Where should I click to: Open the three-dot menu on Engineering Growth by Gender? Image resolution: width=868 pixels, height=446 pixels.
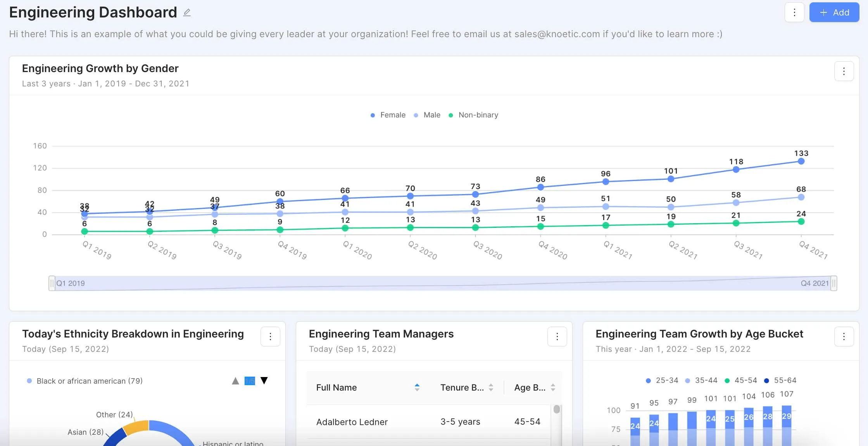click(x=844, y=71)
